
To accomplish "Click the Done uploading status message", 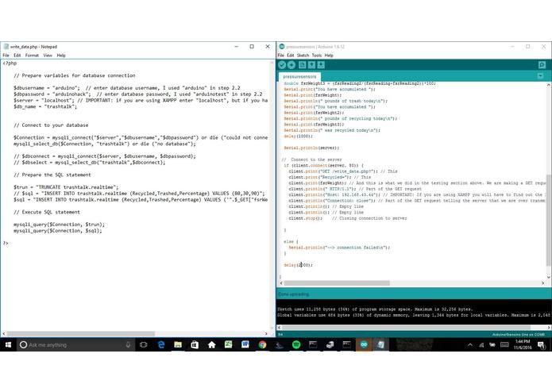I will 294,294.
